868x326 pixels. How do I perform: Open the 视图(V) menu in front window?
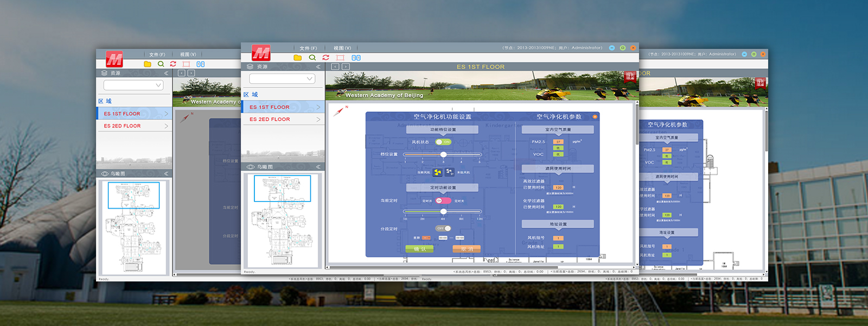[342, 48]
